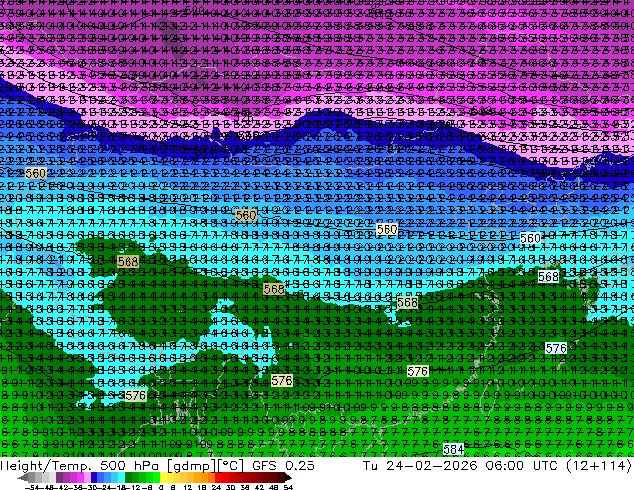Image resolution: width=634 pixels, height=490 pixels.
Task: Click the 584 height contour label
Action: click(453, 449)
